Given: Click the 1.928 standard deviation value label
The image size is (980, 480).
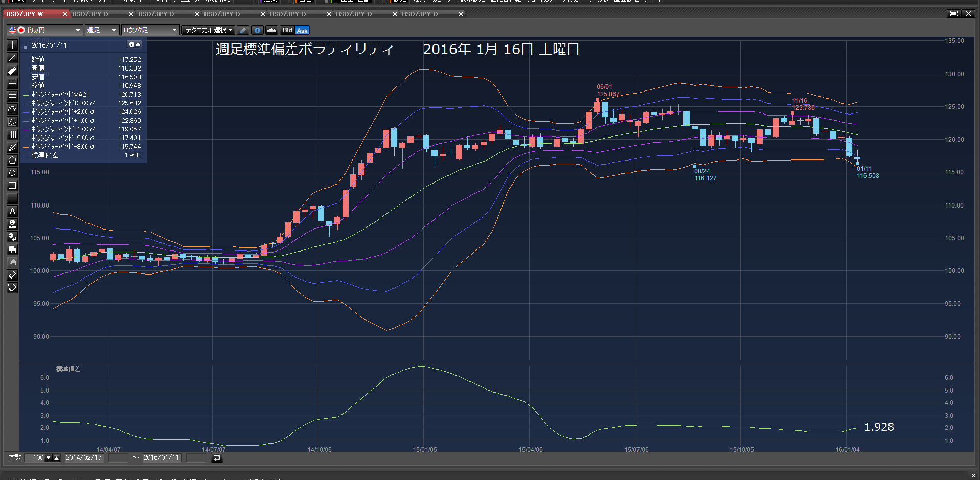Looking at the screenshot, I should (879, 427).
